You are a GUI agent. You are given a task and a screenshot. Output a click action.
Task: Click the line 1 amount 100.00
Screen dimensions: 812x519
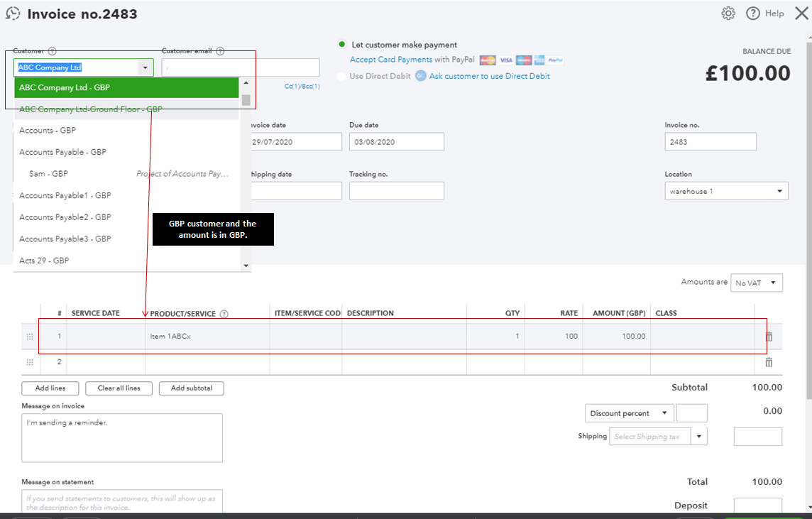tap(616, 337)
